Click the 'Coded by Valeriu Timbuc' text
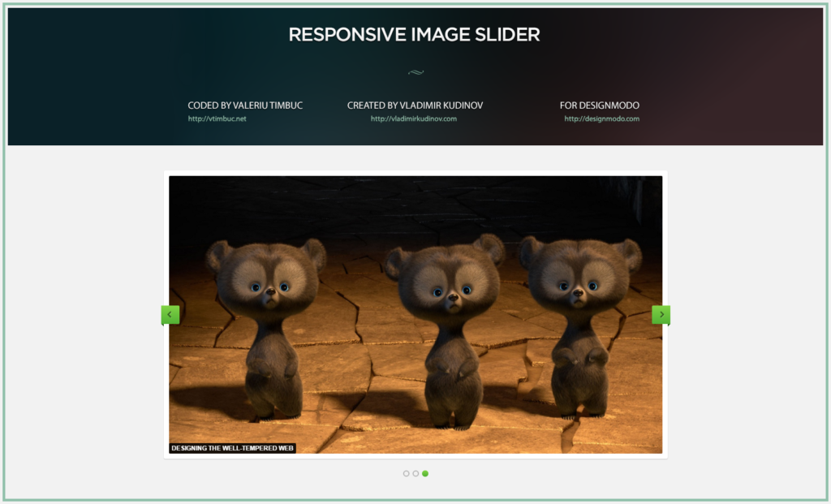 245,106
